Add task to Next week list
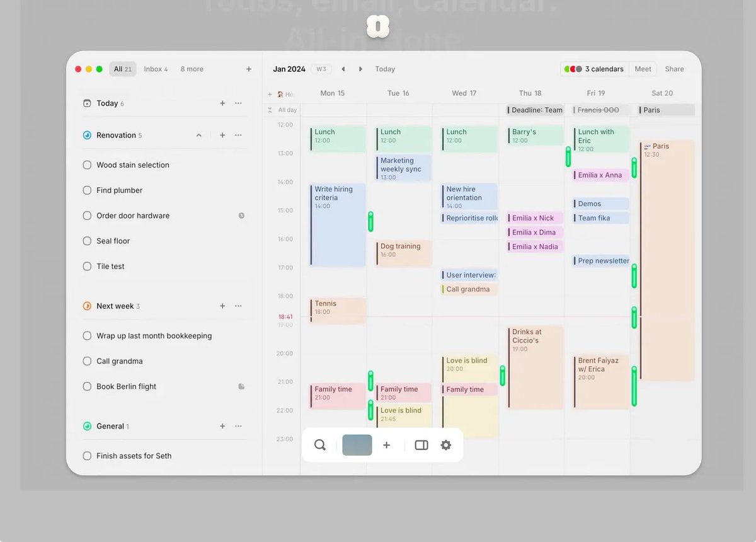The width and height of the screenshot is (756, 542). (x=222, y=306)
